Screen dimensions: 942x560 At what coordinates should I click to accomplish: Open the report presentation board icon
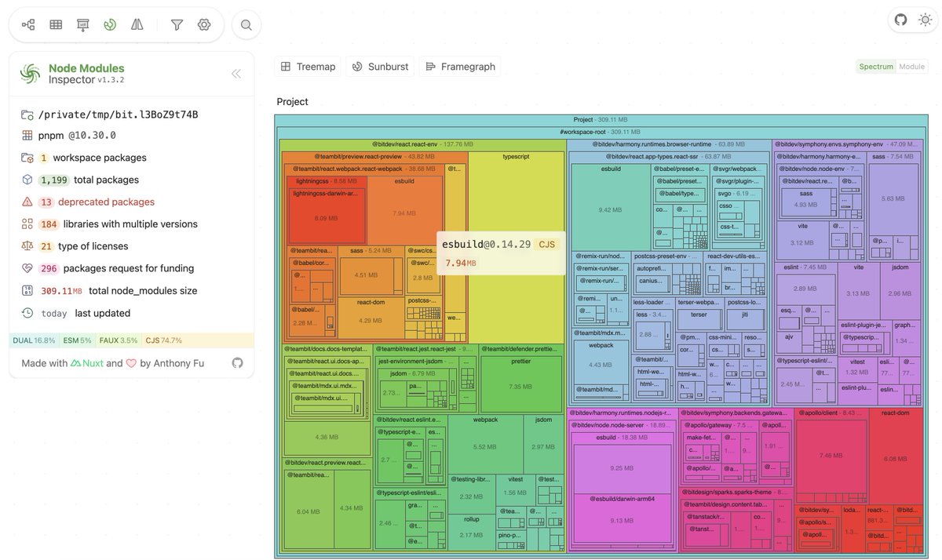[83, 25]
